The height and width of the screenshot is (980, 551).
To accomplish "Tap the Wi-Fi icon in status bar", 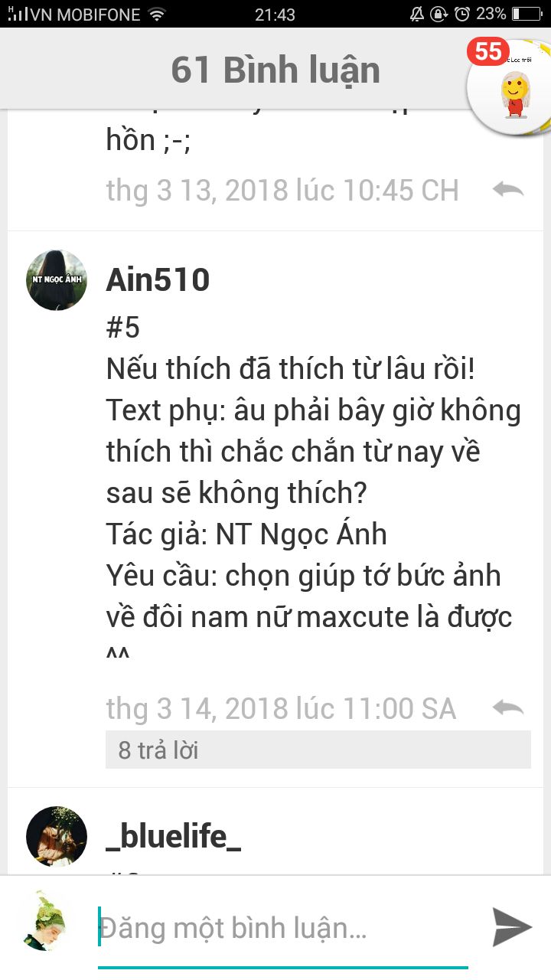I will coord(157,14).
